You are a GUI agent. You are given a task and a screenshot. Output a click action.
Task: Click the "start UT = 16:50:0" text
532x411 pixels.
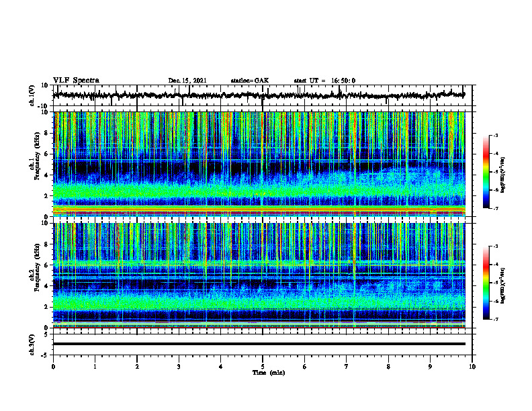click(324, 81)
